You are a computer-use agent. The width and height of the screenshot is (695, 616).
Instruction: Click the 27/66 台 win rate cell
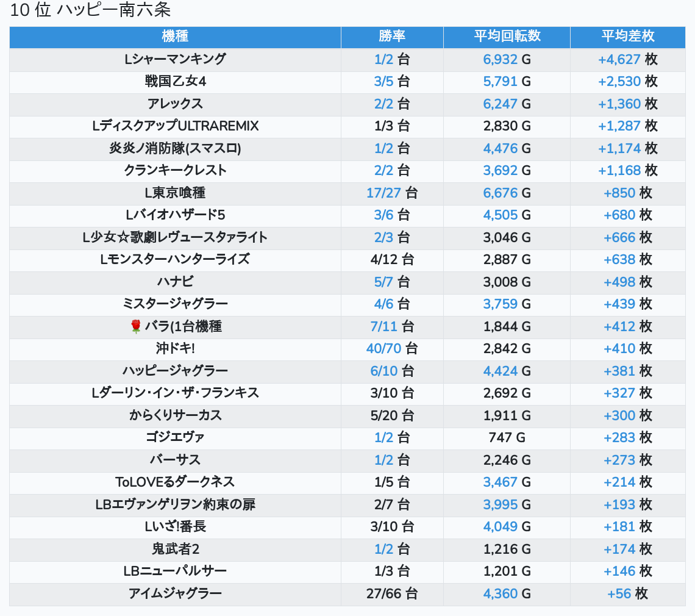point(392,593)
